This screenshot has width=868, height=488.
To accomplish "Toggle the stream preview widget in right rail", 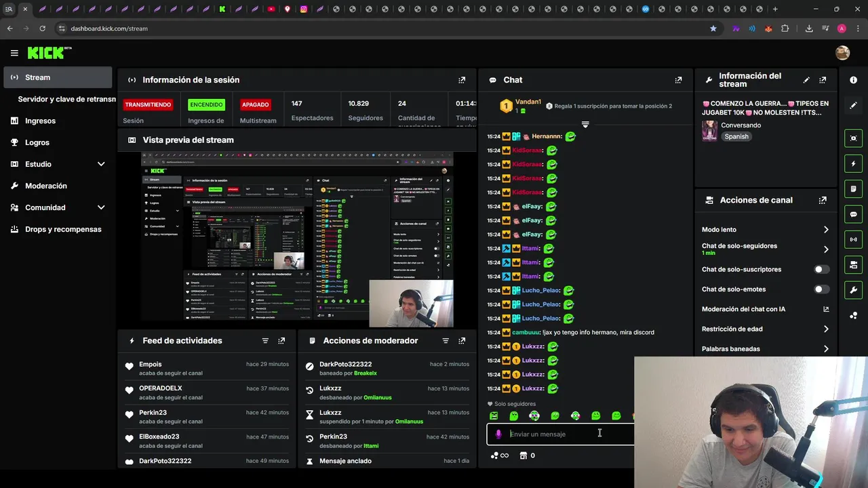I will click(853, 138).
